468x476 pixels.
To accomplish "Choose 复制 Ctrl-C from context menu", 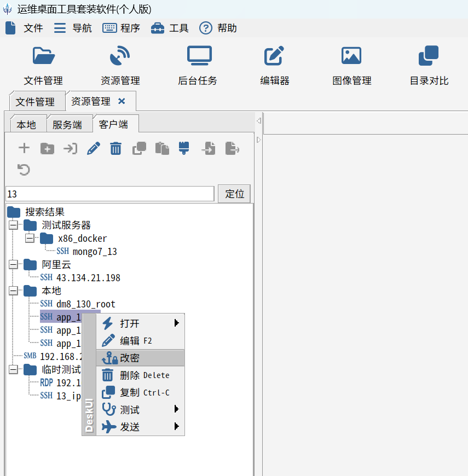I will (140, 392).
